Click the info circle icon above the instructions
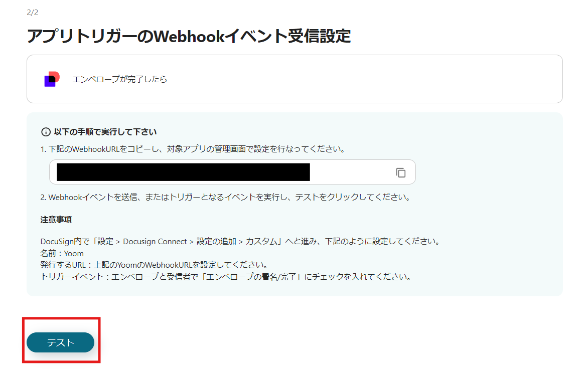The image size is (588, 372). 46,131
